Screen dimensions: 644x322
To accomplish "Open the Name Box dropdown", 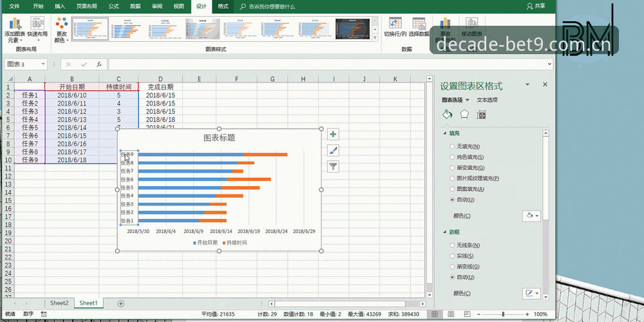I will click(x=43, y=64).
